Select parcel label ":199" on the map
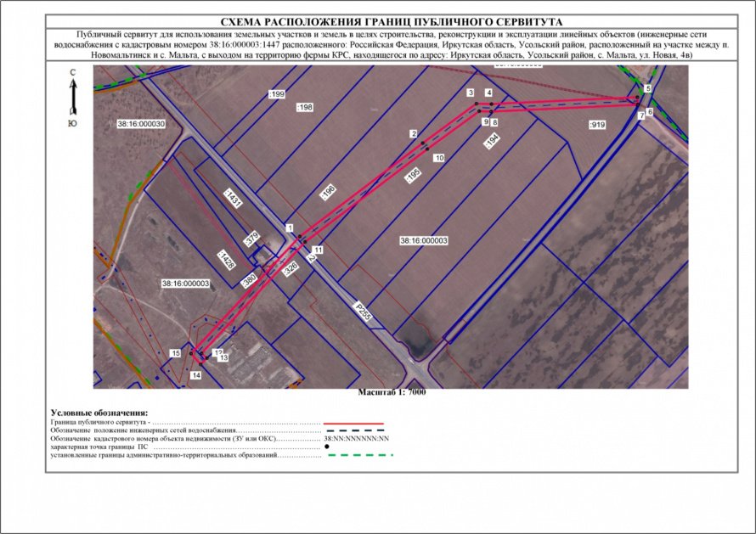Image resolution: width=756 pixels, height=534 pixels. click(277, 94)
